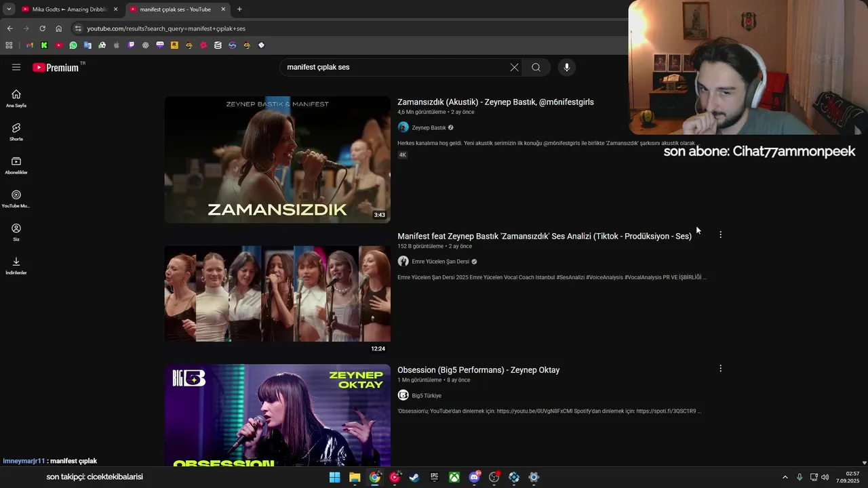Open volume control in system tray
Viewport: 868px width, 488px height.
(x=825, y=477)
